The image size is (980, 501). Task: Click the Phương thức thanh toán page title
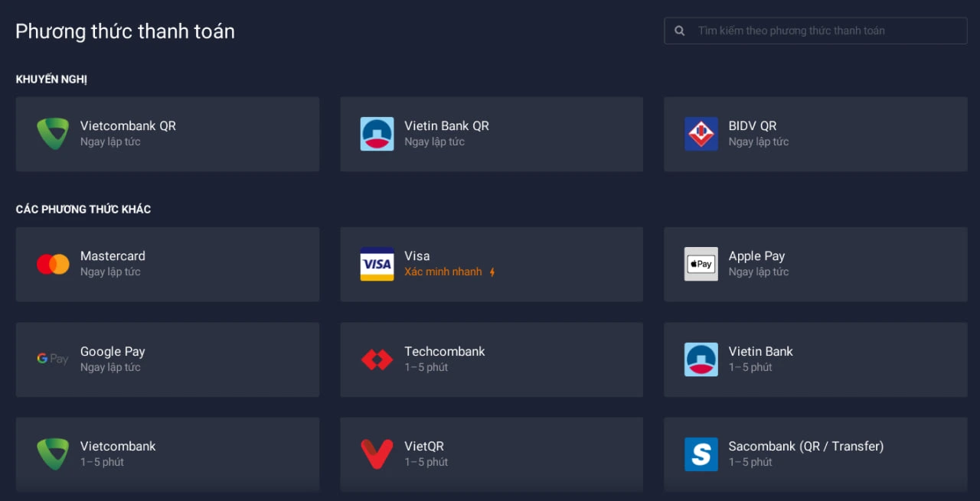click(125, 31)
